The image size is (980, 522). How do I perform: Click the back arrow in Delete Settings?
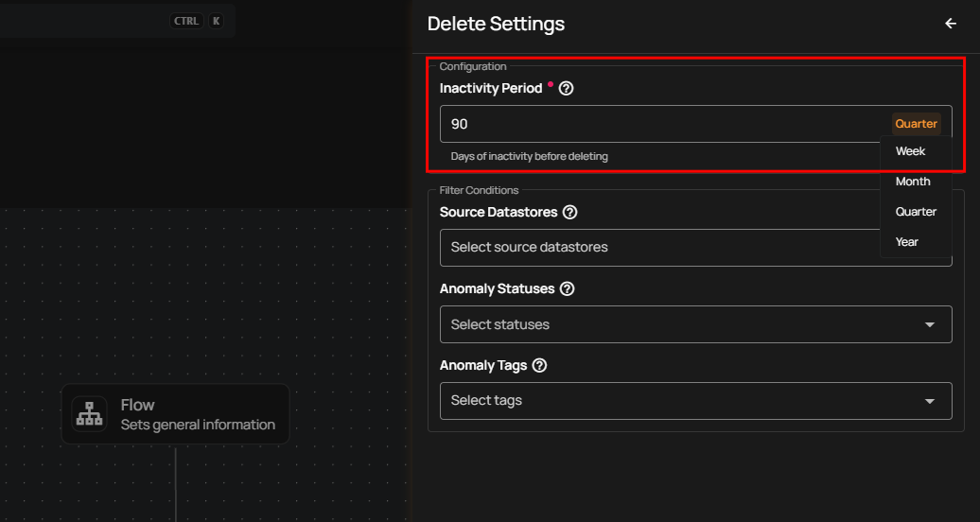[951, 24]
